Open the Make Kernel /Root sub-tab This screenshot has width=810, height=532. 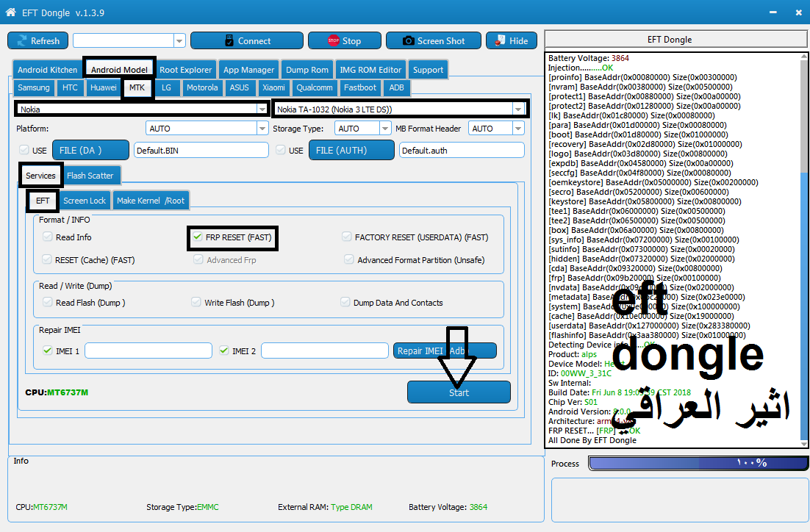(151, 201)
